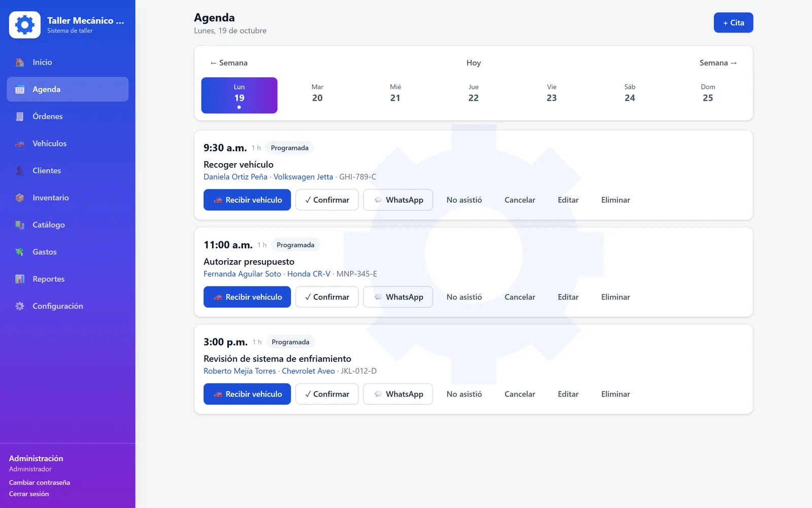Viewport: 812px width, 508px height.
Task: Select Friday 23 in the week strip
Action: 552,95
